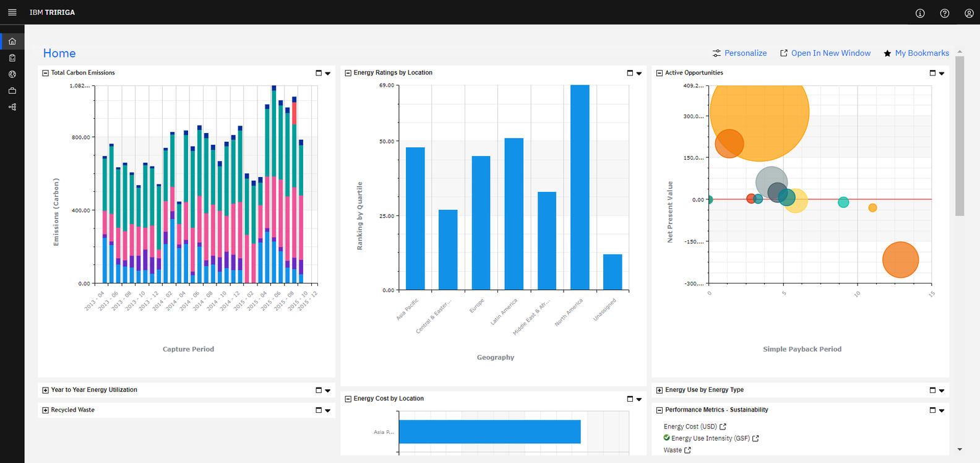This screenshot has height=463, width=980.
Task: Open the briefcase icon in sidebar
Action: coord(12,91)
